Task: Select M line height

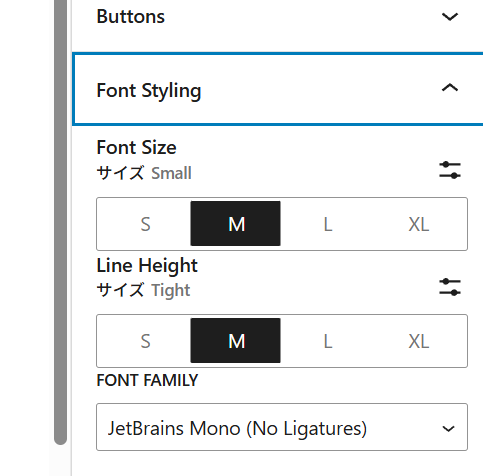Action: [236, 341]
